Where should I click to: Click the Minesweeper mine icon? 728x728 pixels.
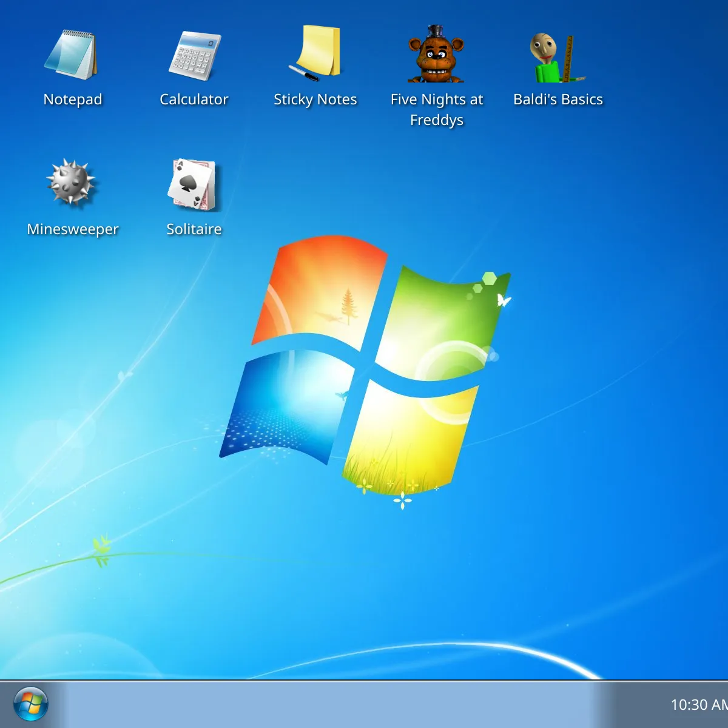(72, 183)
